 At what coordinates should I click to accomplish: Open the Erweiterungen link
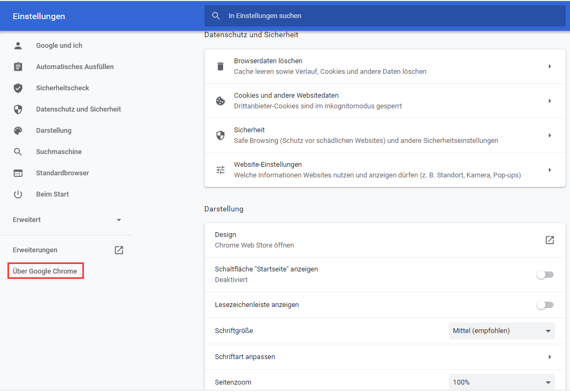pos(35,250)
